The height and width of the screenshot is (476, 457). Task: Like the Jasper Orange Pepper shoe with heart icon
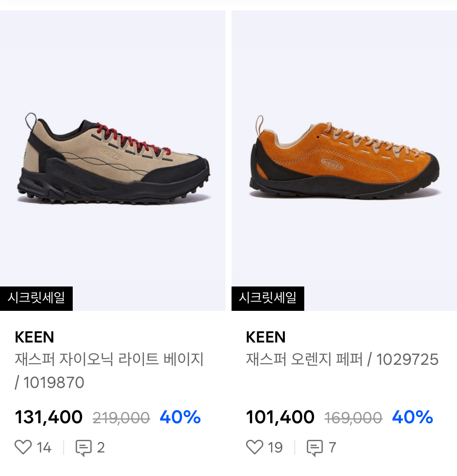(x=255, y=447)
